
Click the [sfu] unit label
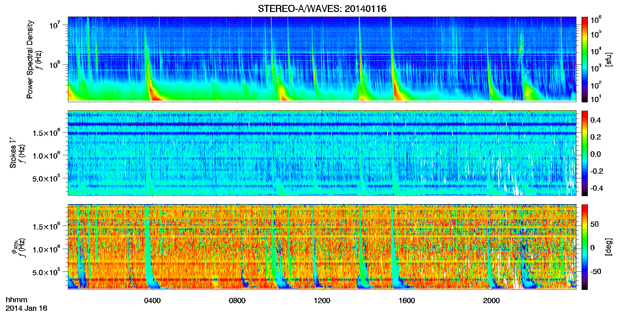coord(609,60)
